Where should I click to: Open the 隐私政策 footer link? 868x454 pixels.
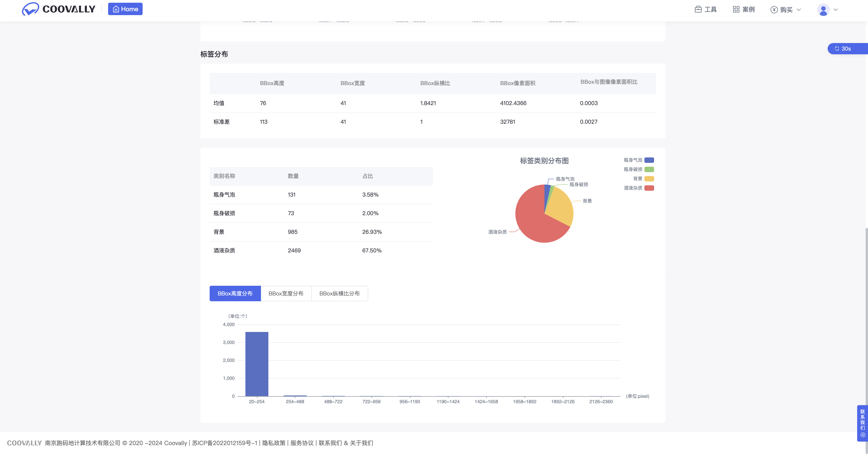(274, 443)
